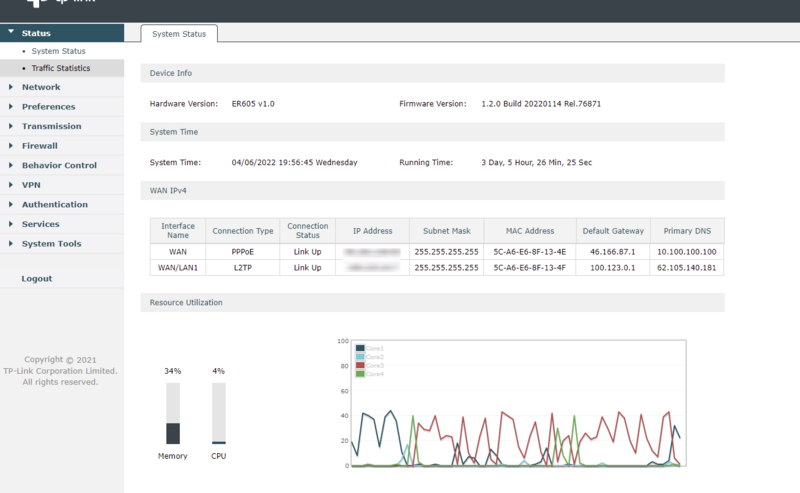Expand the System Tools section arrow
800x493 pixels.
pyautogui.click(x=11, y=243)
